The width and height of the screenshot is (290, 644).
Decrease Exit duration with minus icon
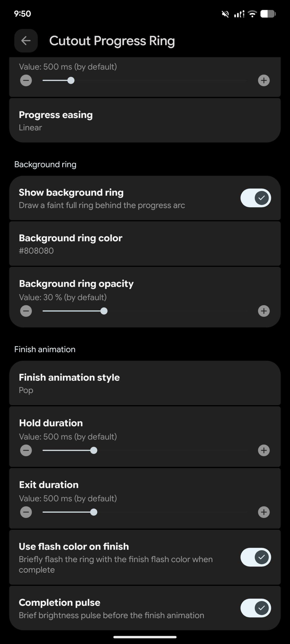[x=26, y=512]
